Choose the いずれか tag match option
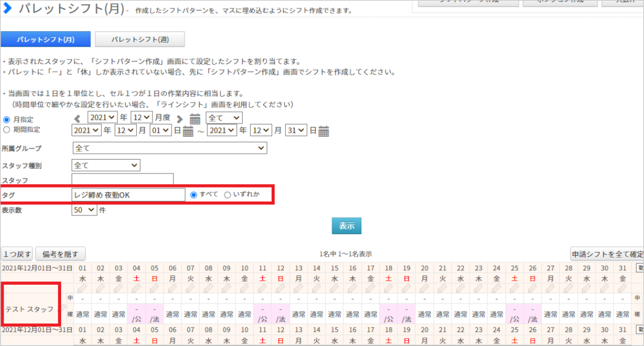 click(x=227, y=195)
